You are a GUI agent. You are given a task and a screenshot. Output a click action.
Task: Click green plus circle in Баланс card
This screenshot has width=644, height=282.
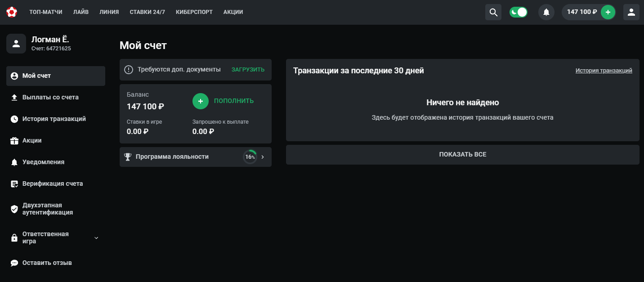(200, 101)
